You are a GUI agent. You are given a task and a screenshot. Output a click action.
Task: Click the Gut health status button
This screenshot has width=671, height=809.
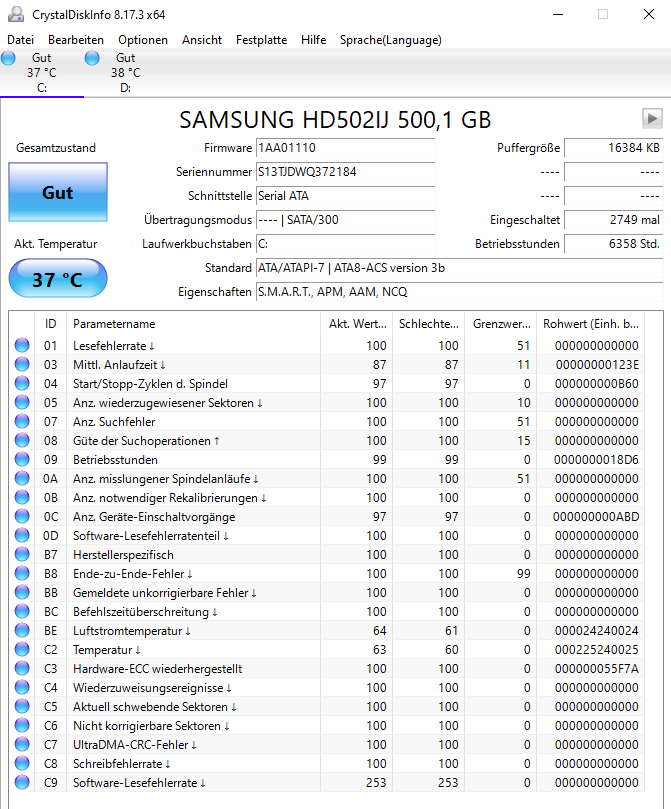pyautogui.click(x=58, y=192)
